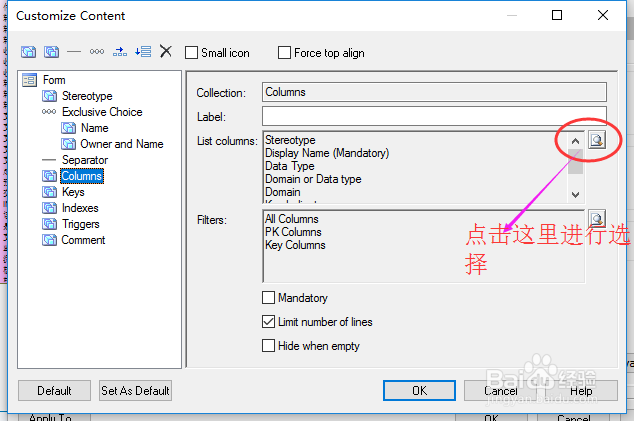Select Data Type in List columns
Screen dimensions: 634x421
click(x=290, y=166)
